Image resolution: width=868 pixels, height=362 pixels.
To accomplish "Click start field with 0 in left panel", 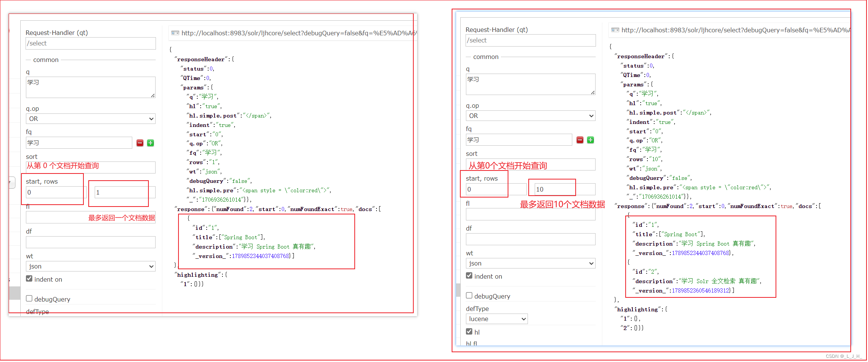I will (x=56, y=193).
